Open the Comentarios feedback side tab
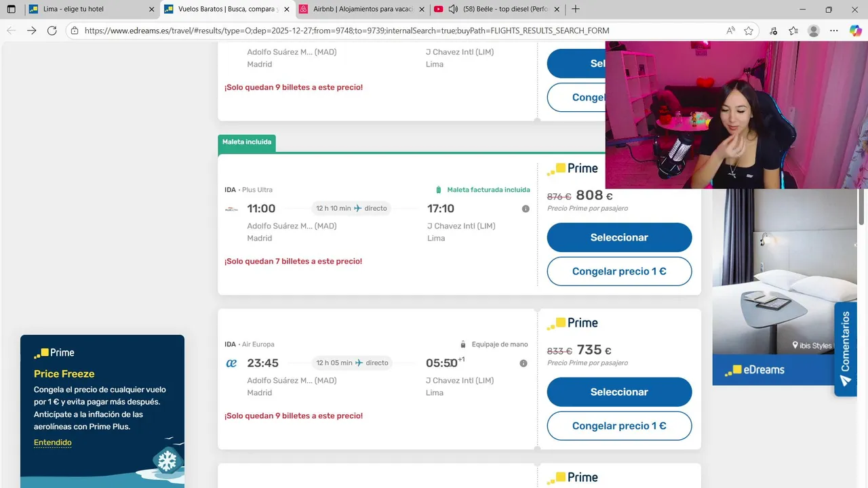 tap(845, 349)
